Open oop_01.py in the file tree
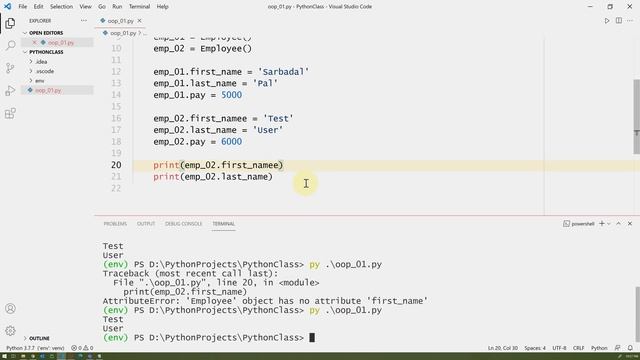The image size is (640, 360). 48,90
